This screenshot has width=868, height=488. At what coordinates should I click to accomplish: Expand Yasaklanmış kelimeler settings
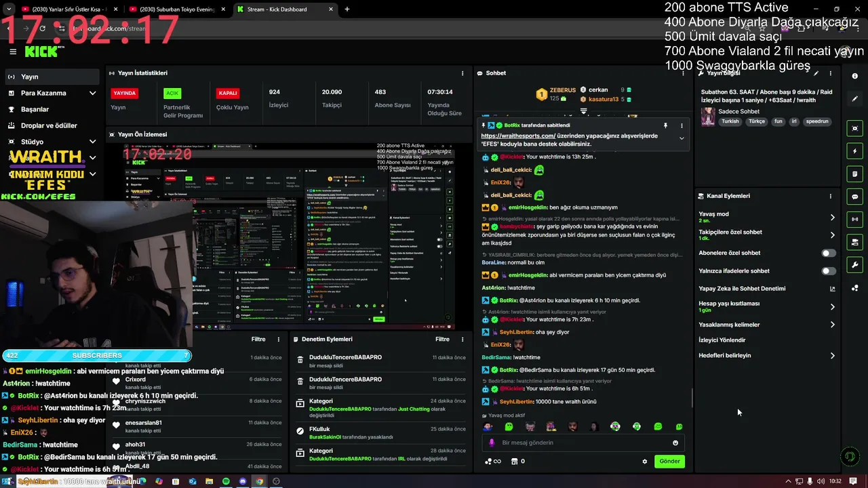pos(833,325)
